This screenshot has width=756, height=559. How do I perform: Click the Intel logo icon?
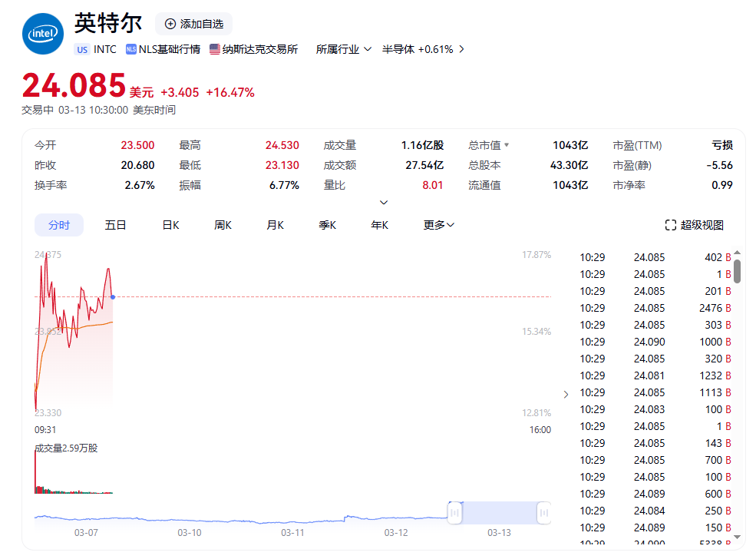[43, 34]
